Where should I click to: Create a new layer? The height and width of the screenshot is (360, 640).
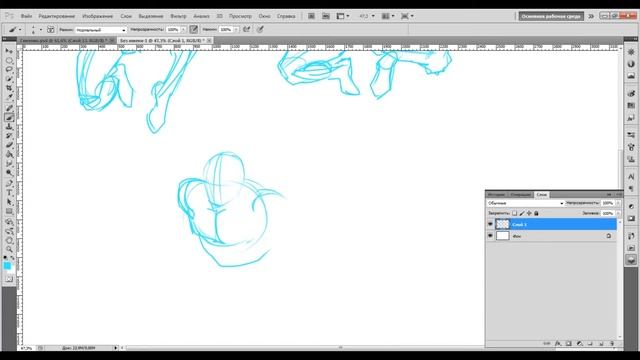601,344
